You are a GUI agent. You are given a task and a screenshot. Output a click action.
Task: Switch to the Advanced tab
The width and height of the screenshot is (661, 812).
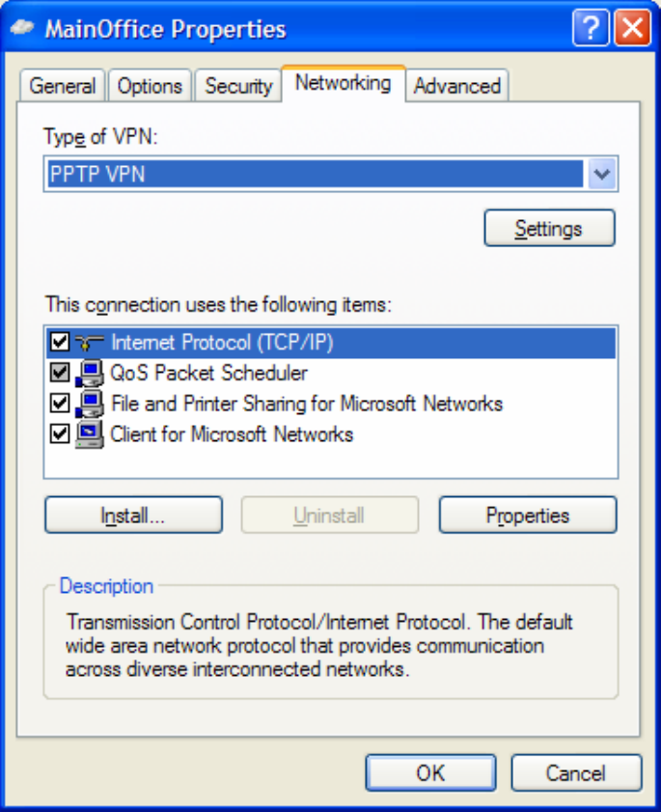coord(456,86)
